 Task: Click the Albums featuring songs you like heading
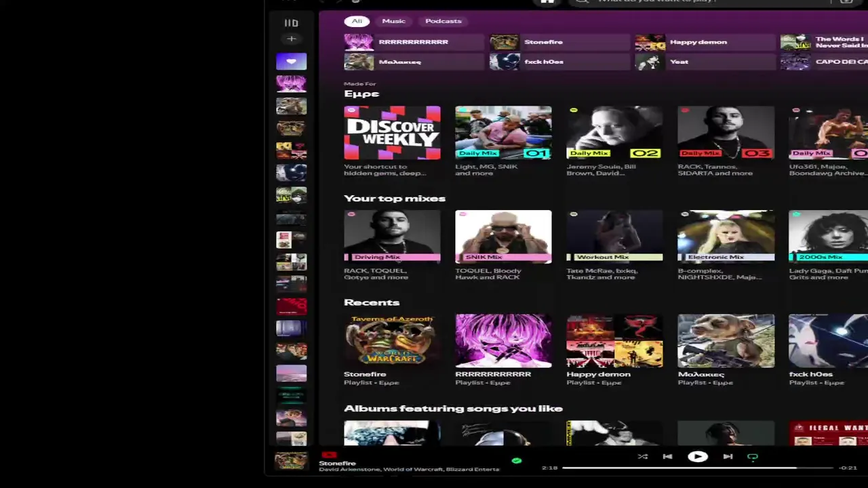pyautogui.click(x=453, y=409)
